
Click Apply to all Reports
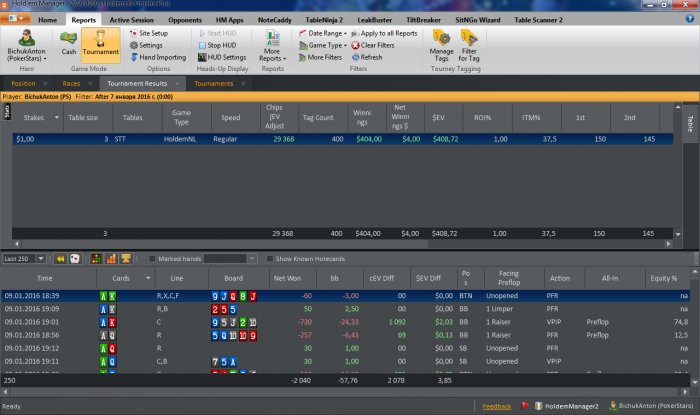coord(384,33)
